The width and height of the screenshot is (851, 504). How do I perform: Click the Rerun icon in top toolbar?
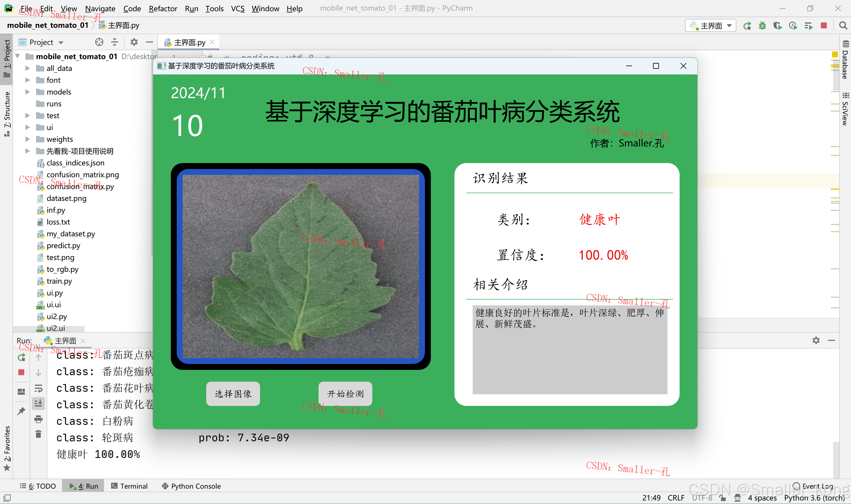[x=747, y=26]
